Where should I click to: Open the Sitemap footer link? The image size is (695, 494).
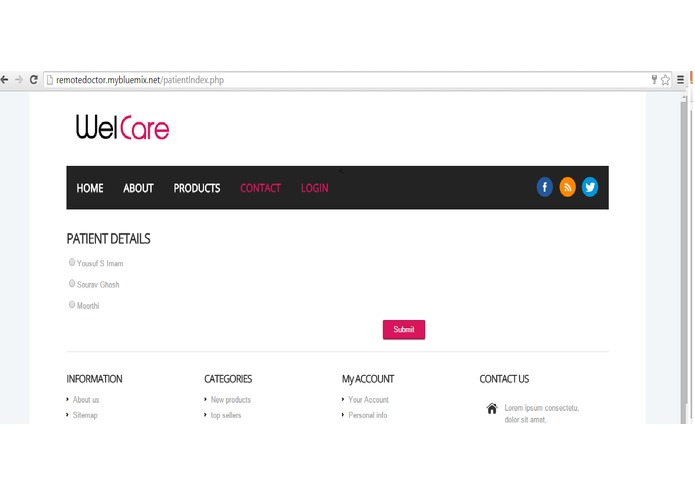85,415
